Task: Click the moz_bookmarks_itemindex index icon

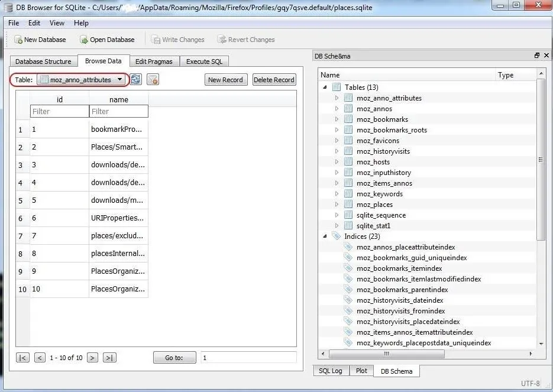Action: pyautogui.click(x=348, y=268)
